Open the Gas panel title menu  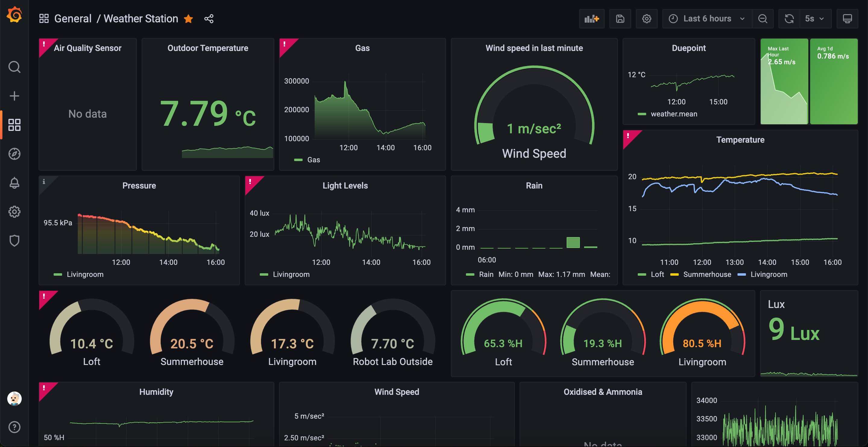pos(362,48)
